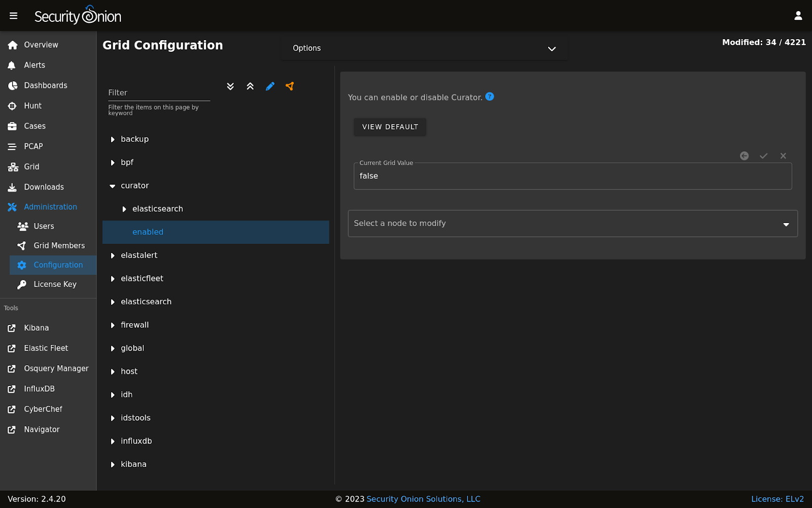Expand the idh tree node
Image resolution: width=812 pixels, height=508 pixels.
click(x=113, y=395)
